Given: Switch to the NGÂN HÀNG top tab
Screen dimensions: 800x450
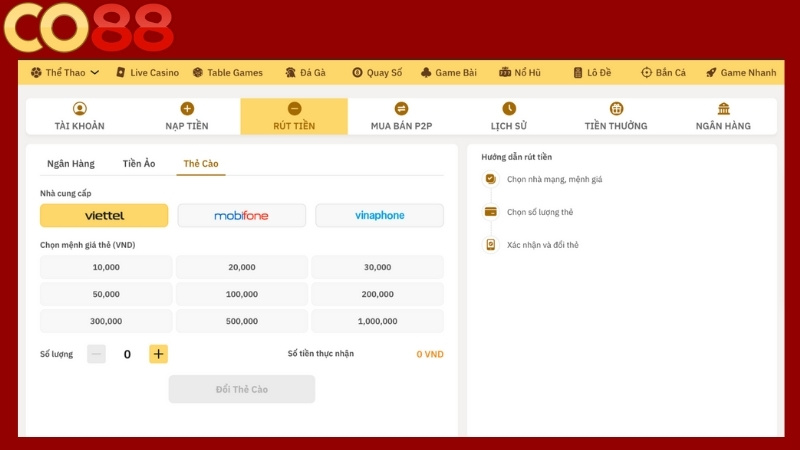Looking at the screenshot, I should tap(723, 116).
